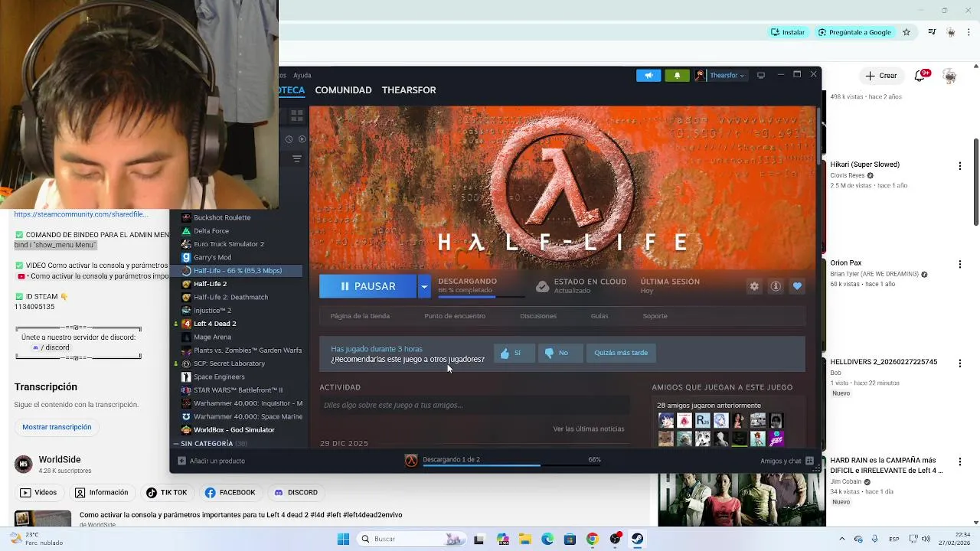Click YouTube Crear button
Viewport: 980px width, 551px height.
click(881, 76)
